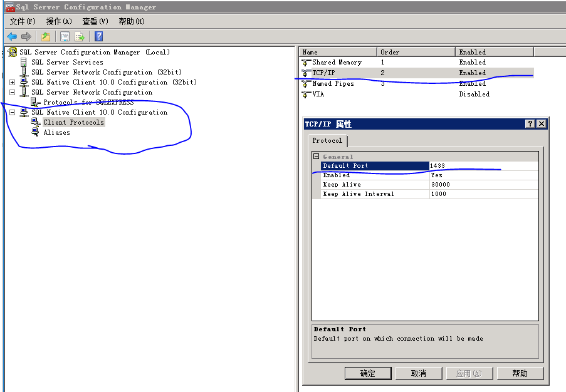This screenshot has width=566, height=392.
Task: Sort by the Order column header
Action: 416,52
